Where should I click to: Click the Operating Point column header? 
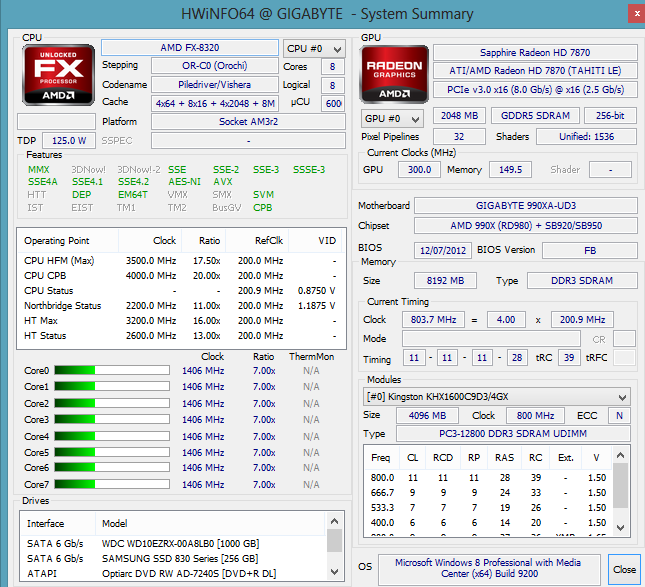(68, 241)
